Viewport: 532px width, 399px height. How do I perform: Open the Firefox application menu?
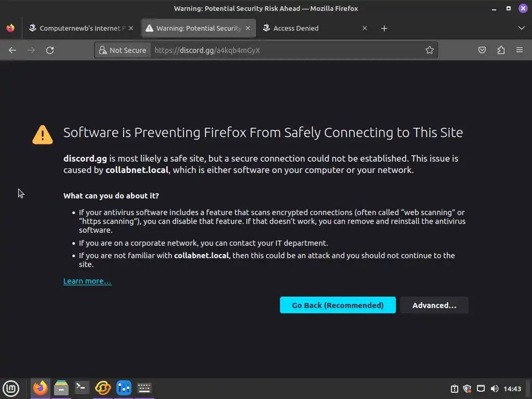pyautogui.click(x=520, y=50)
